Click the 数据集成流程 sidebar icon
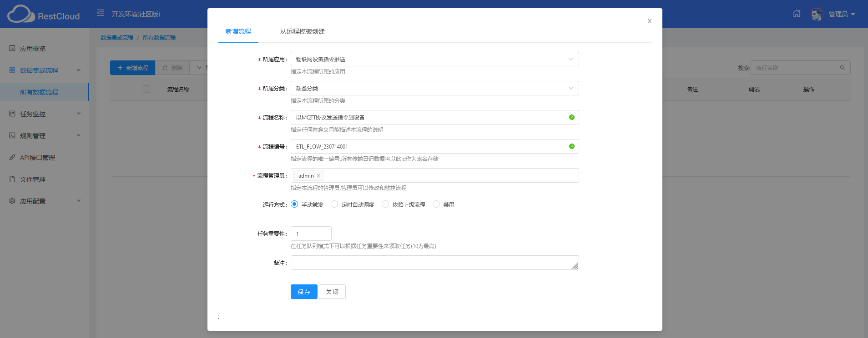Viewport: 868px width, 338px height. click(12, 70)
